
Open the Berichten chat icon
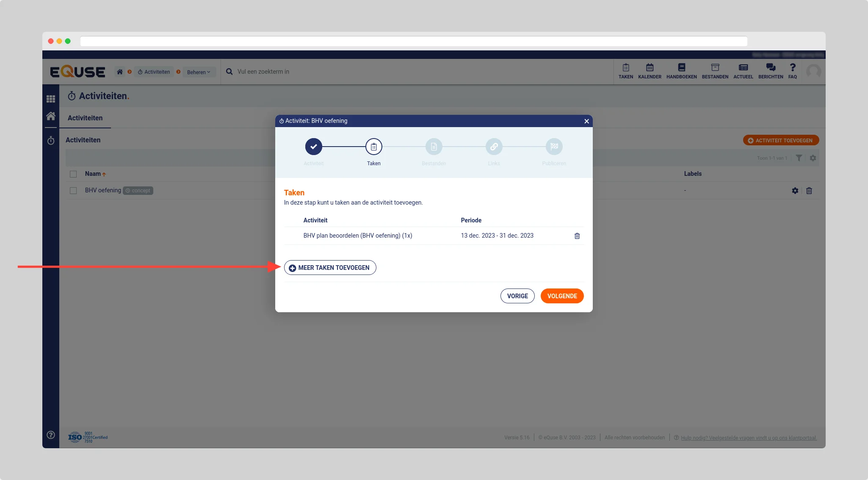[x=770, y=71]
